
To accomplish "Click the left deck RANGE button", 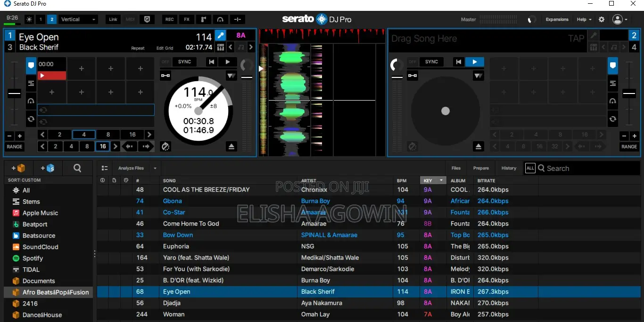I will [15, 146].
